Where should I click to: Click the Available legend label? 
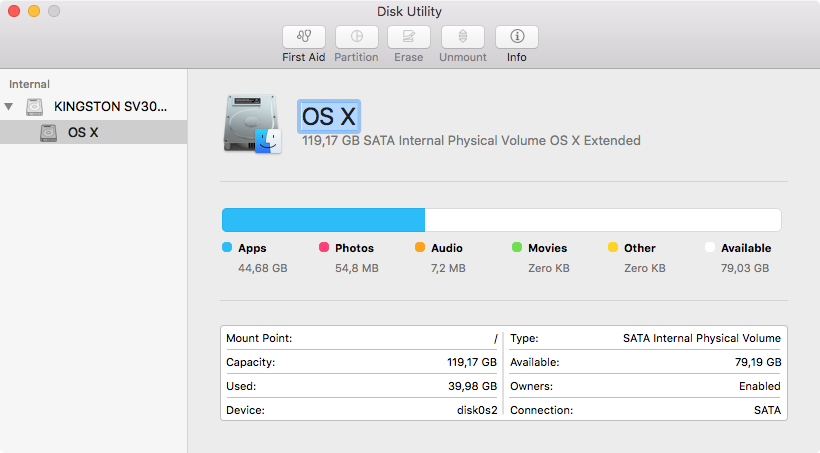(x=746, y=248)
